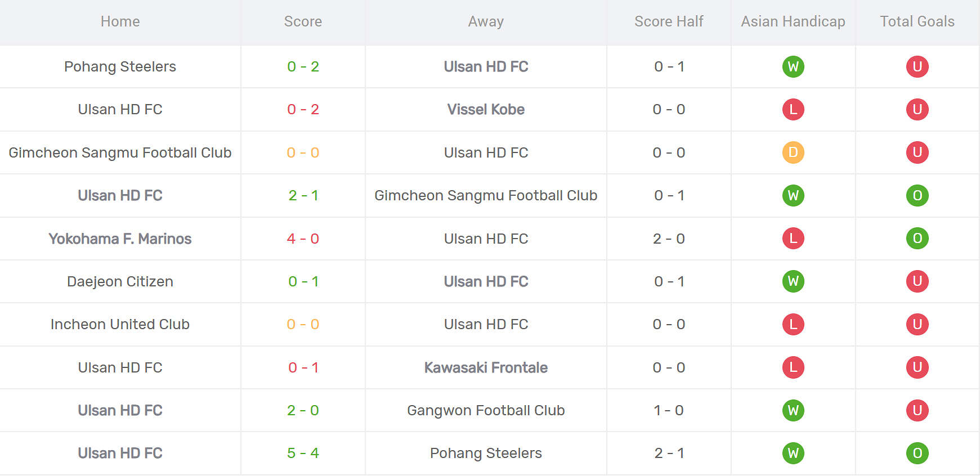Click the Score Half column header
Image resolution: width=980 pixels, height=476 pixels.
tap(669, 21)
